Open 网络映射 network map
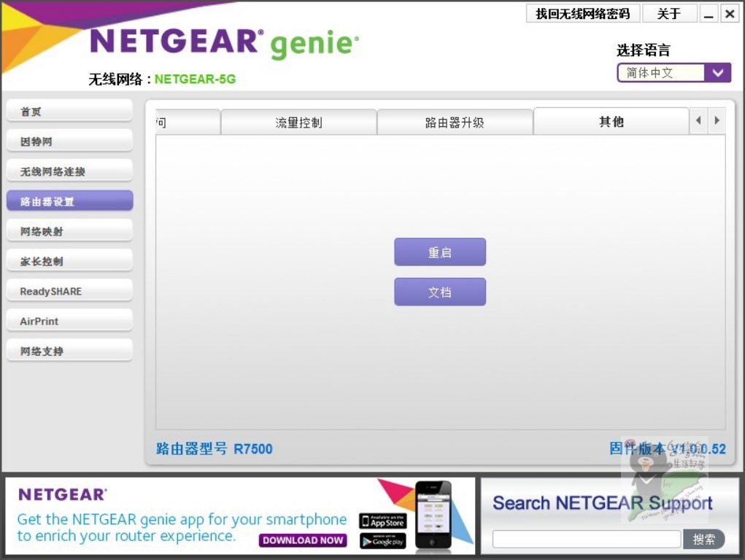The height and width of the screenshot is (560, 745). coord(69,231)
